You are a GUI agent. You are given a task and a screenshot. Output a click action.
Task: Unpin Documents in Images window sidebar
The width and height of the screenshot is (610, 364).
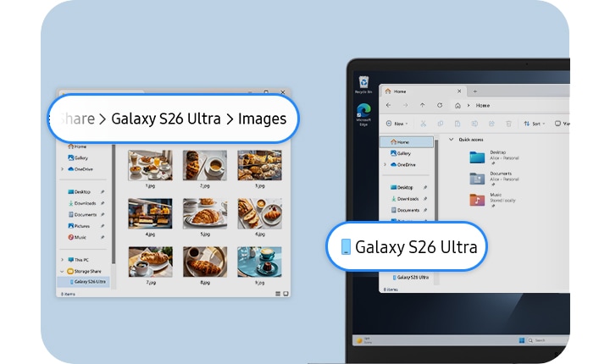pyautogui.click(x=103, y=214)
